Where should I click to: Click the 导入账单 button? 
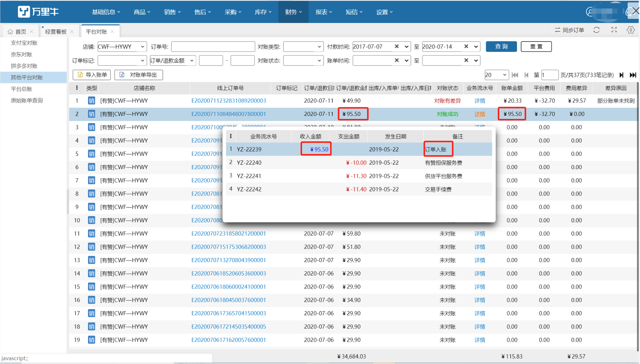(x=92, y=75)
